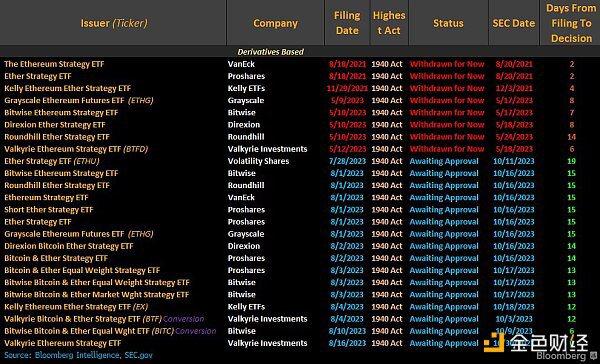Click Days From Filing To Decision header
The height and width of the screenshot is (364, 600).
pos(571,23)
